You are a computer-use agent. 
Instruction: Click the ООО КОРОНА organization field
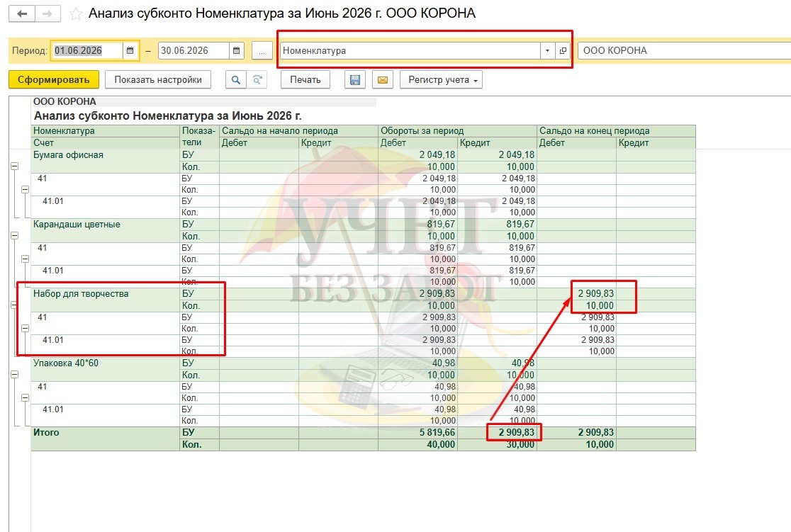684,50
